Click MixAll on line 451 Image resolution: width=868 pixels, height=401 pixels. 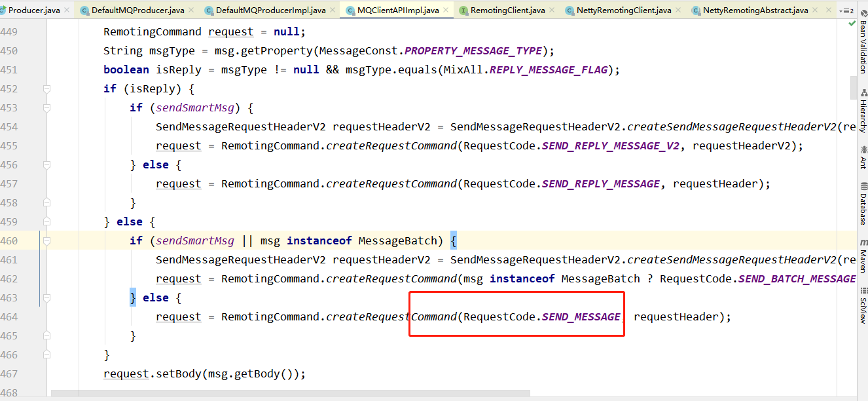pos(463,69)
